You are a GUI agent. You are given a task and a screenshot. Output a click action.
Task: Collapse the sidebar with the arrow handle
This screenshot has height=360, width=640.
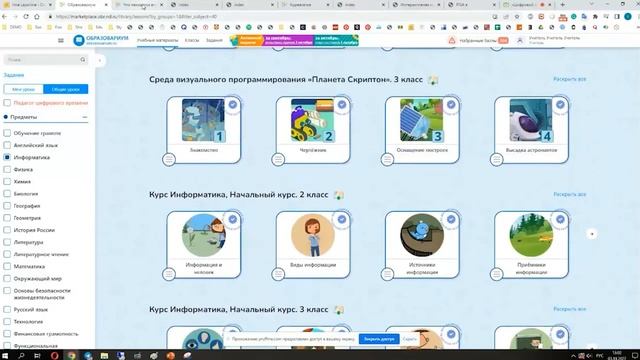pos(100,60)
